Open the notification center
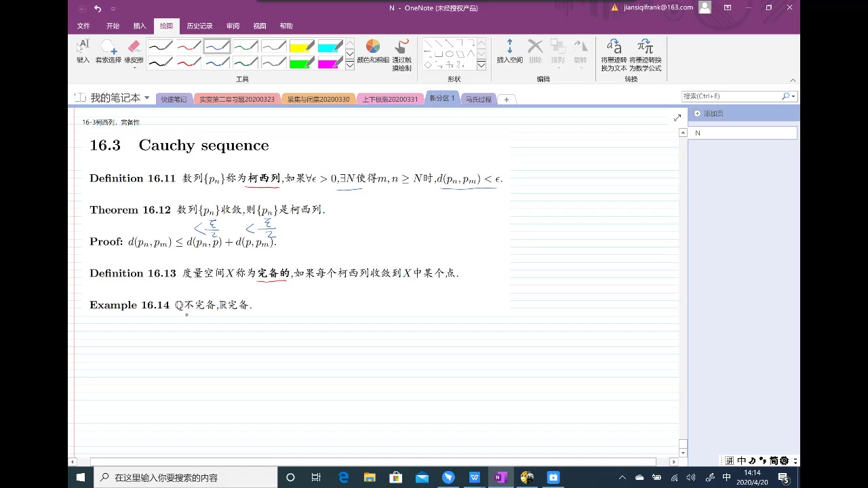The height and width of the screenshot is (488, 868). click(x=784, y=477)
